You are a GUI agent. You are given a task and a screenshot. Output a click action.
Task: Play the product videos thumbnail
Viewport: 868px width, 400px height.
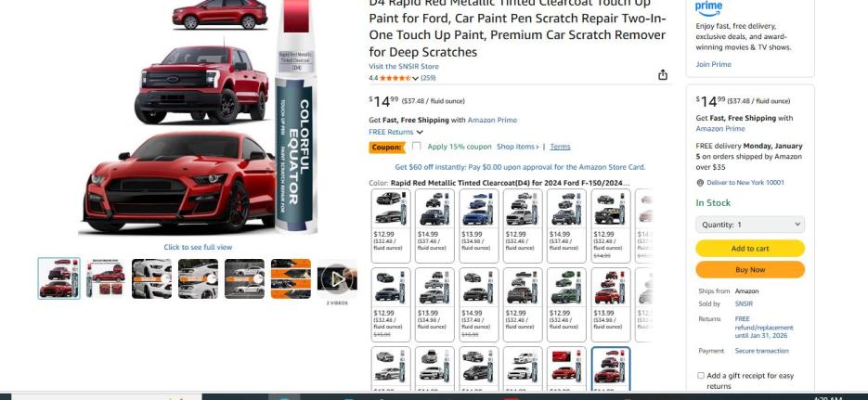pyautogui.click(x=337, y=278)
